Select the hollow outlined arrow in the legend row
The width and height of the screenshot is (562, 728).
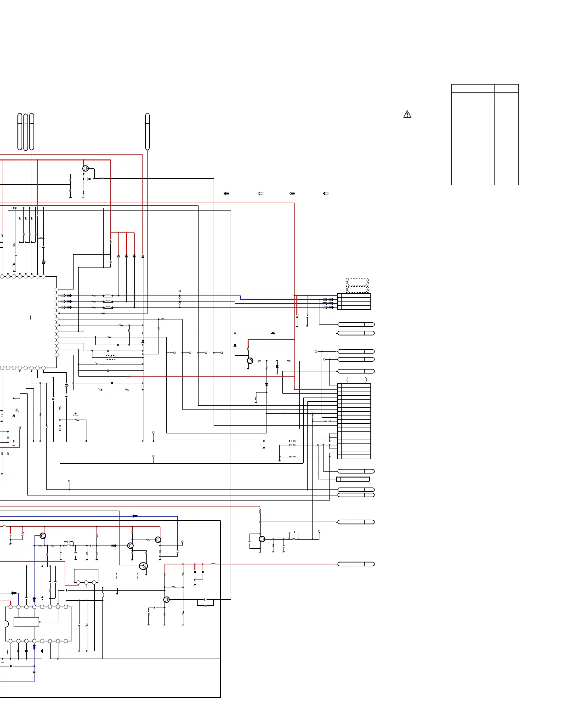pos(261,193)
